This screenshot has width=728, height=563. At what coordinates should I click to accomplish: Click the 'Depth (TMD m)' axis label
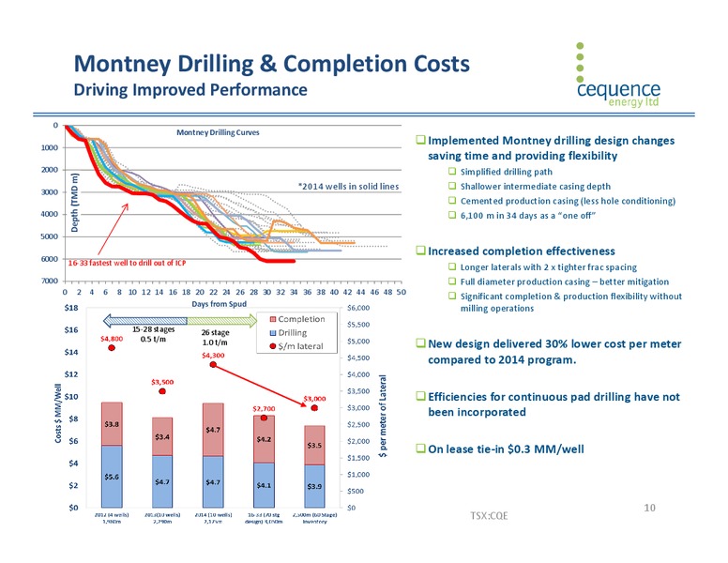click(74, 203)
